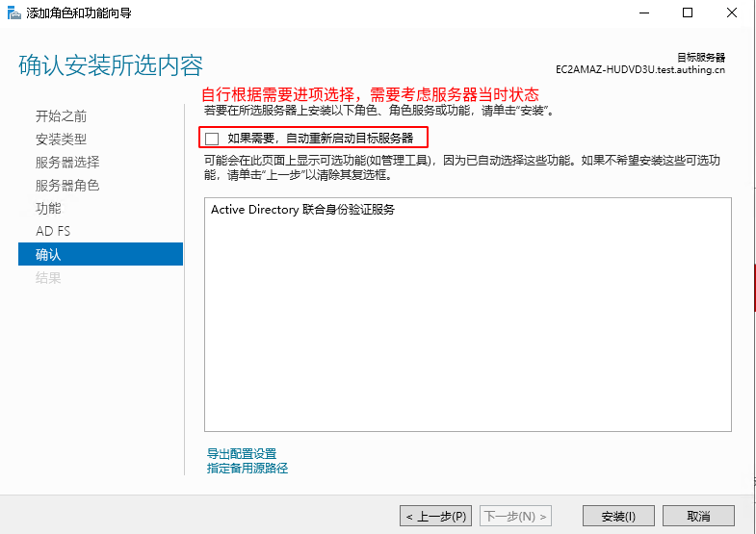Select the 功能 wizard step
756x534 pixels.
(49, 209)
